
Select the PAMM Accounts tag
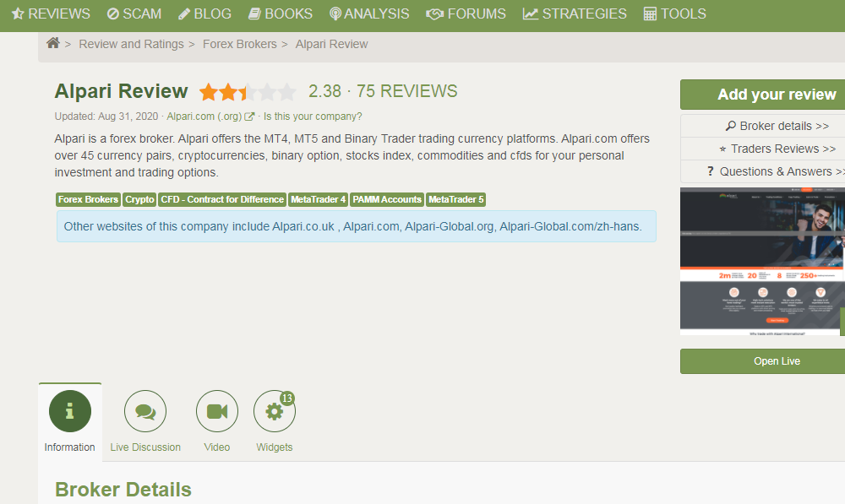coord(387,199)
